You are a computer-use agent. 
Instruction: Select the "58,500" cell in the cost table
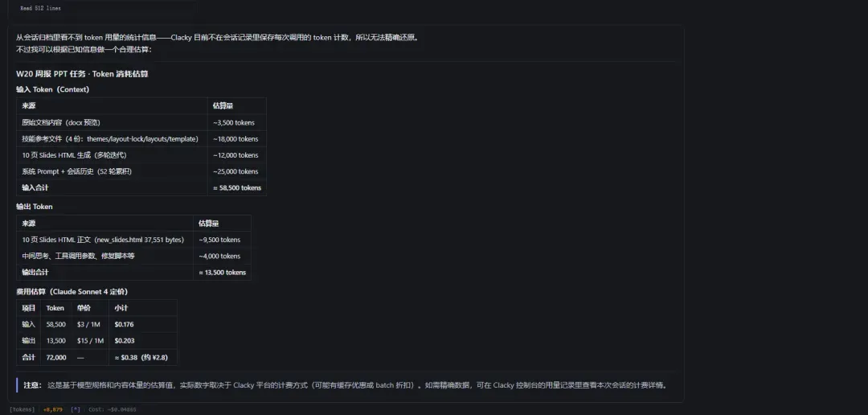[x=56, y=324]
